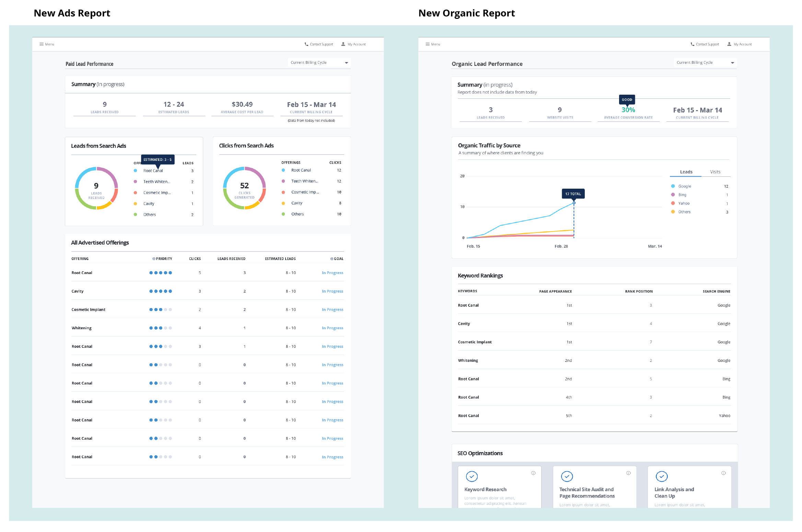Click 5th in the Page Appearance column
Image resolution: width=802 pixels, height=532 pixels.
pos(569,416)
